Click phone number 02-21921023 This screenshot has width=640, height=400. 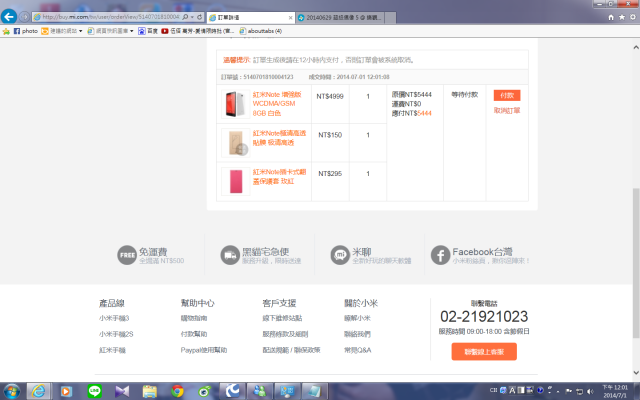[484, 317]
